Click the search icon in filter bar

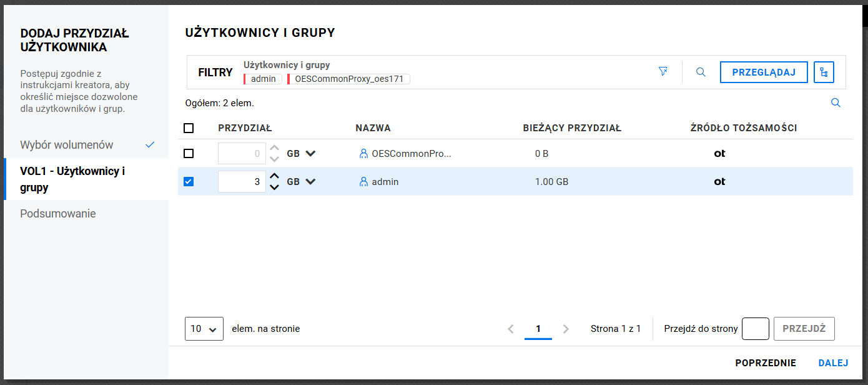pyautogui.click(x=701, y=72)
